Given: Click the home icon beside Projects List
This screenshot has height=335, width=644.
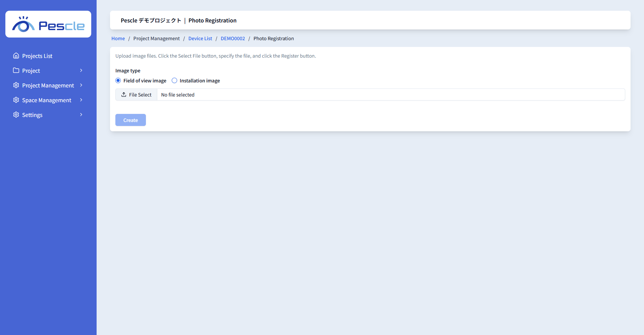Looking at the screenshot, I should [x=16, y=56].
